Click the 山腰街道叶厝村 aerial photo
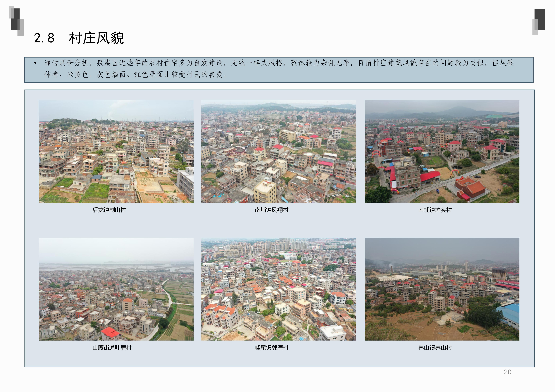The image size is (555, 392). [x=116, y=289]
